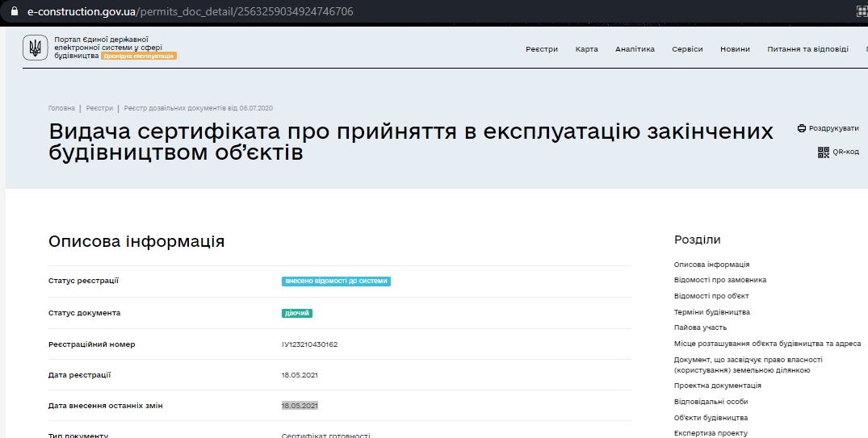The image size is (868, 438).
Task: Go to Реєстри breadcrumb link
Action: pyautogui.click(x=99, y=108)
